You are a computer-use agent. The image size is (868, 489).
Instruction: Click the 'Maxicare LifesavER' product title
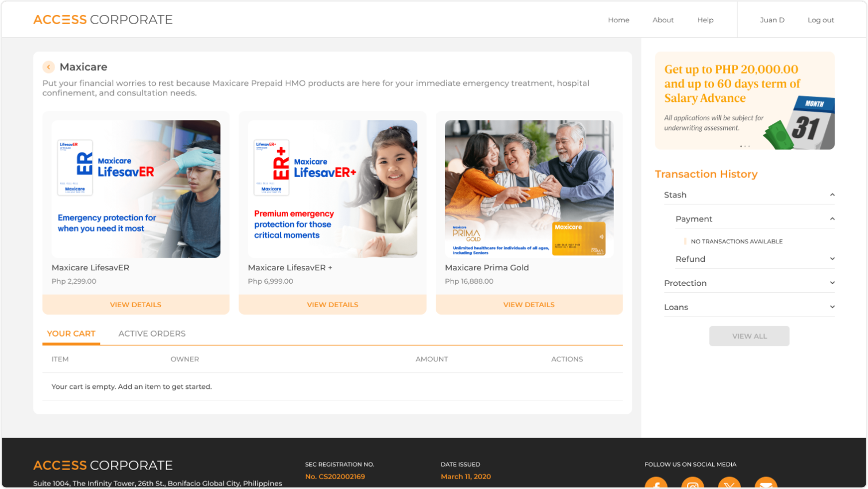pyautogui.click(x=90, y=268)
